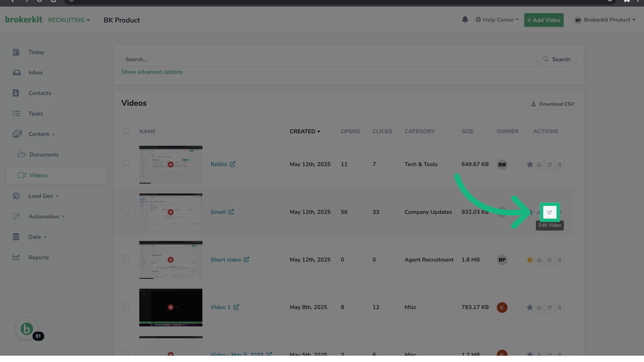Click into the video Search field
This screenshot has height=362, width=644.
(x=329, y=59)
